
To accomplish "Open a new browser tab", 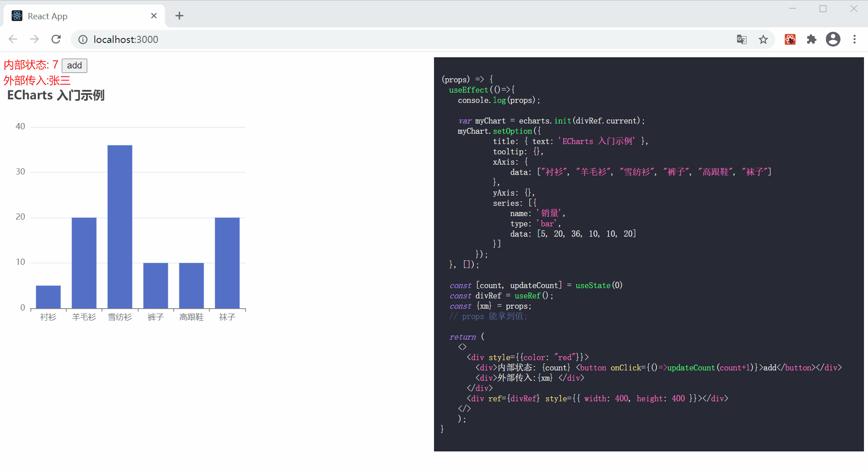I will click(179, 16).
